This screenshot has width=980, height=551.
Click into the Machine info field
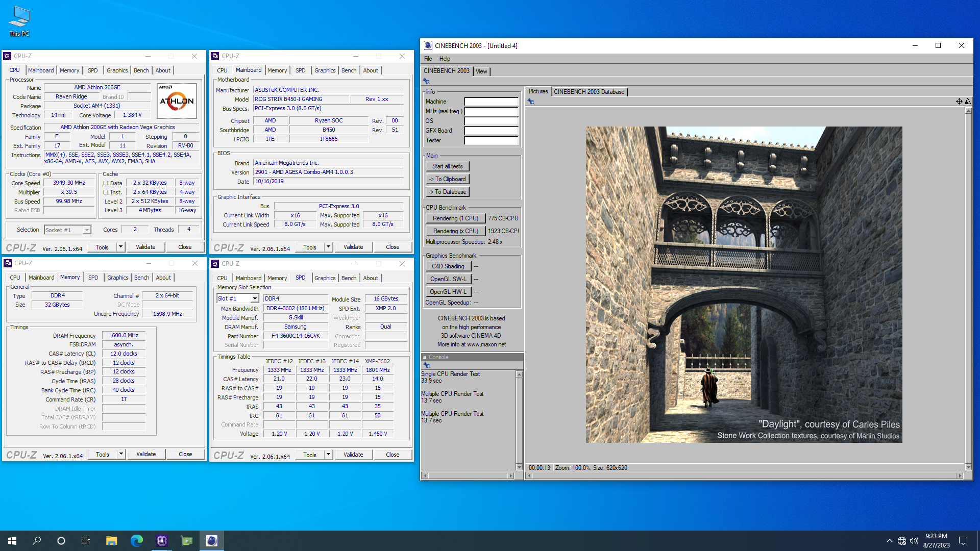click(x=491, y=102)
